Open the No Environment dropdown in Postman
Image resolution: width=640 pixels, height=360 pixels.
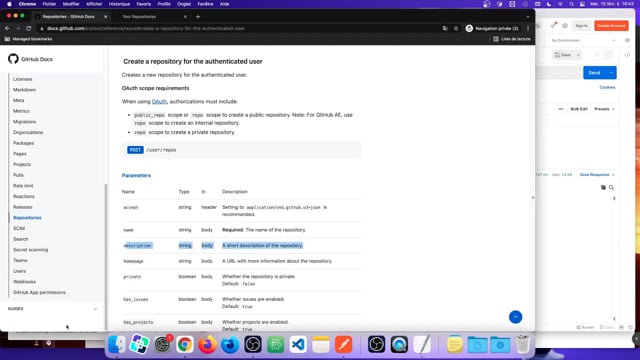(583, 40)
